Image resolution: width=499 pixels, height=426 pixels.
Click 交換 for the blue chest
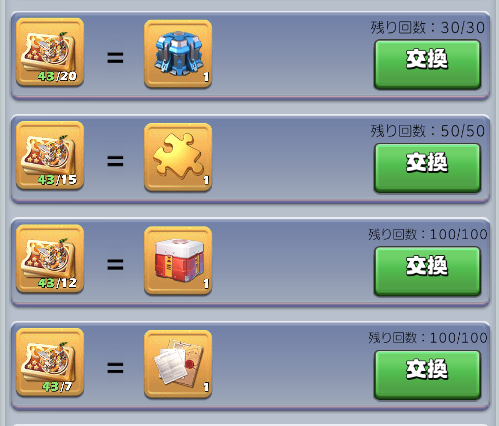pyautogui.click(x=427, y=65)
